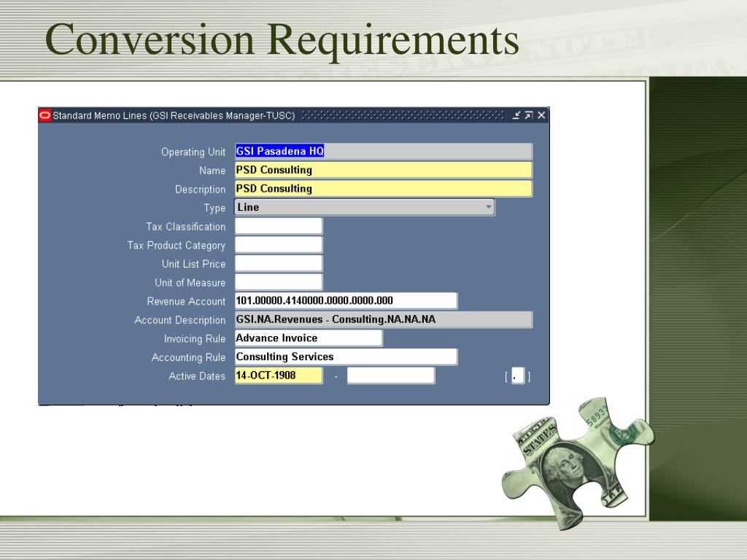This screenshot has width=747, height=560.
Task: Click the Tax Product Category label
Action: (x=176, y=245)
